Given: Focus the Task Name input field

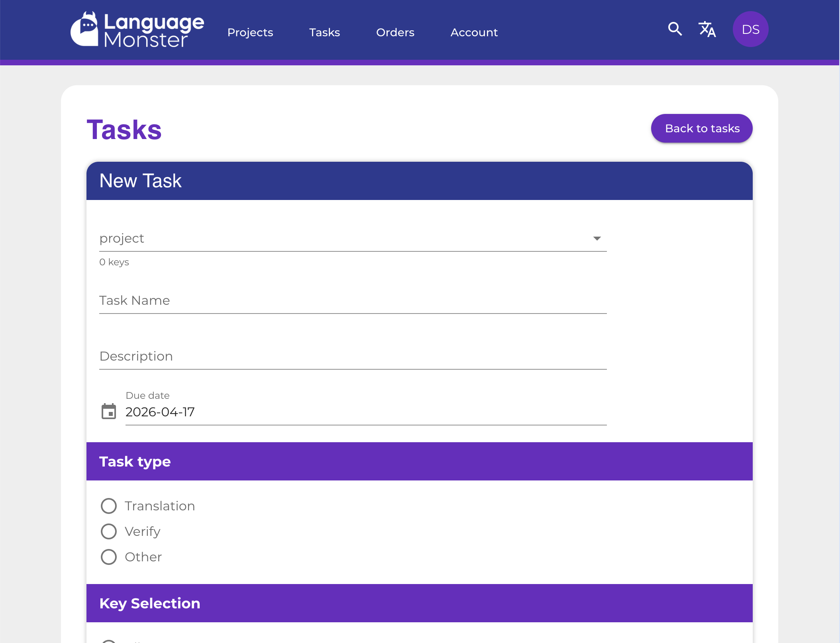Looking at the screenshot, I should (352, 300).
